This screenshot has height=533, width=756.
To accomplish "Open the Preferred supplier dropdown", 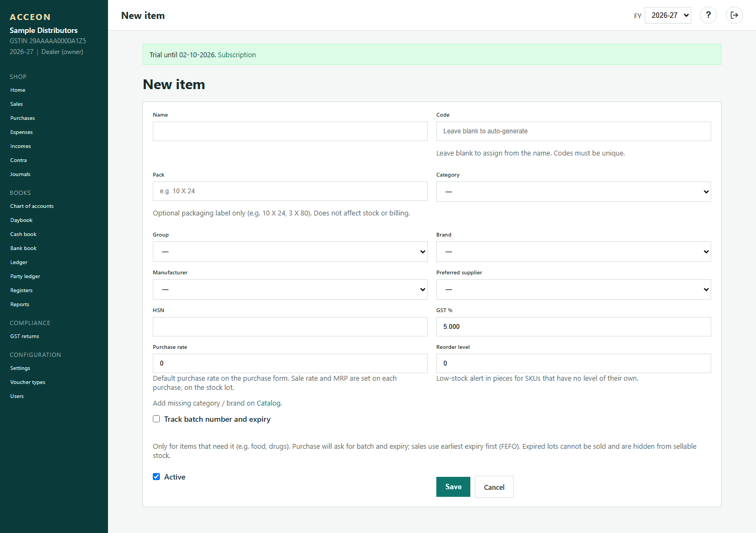I will coord(573,289).
